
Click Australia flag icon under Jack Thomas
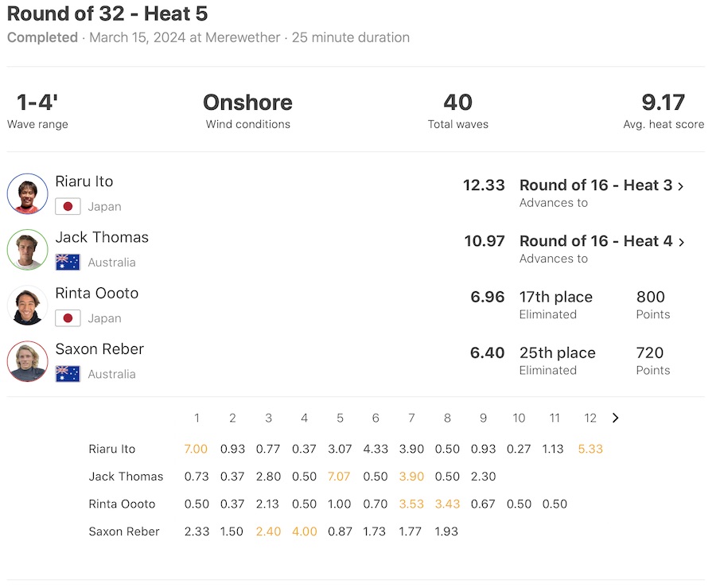click(68, 263)
